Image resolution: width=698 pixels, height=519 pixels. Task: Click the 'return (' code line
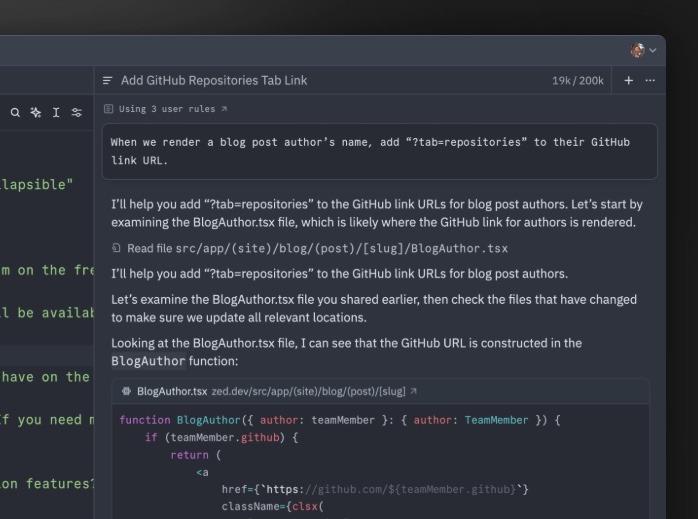click(x=195, y=455)
